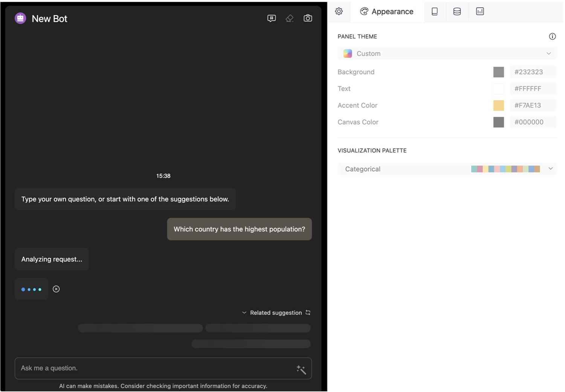Screen dimensions: 565x392
Task: Click the Accent Color yellow swatch
Action: pyautogui.click(x=498, y=105)
